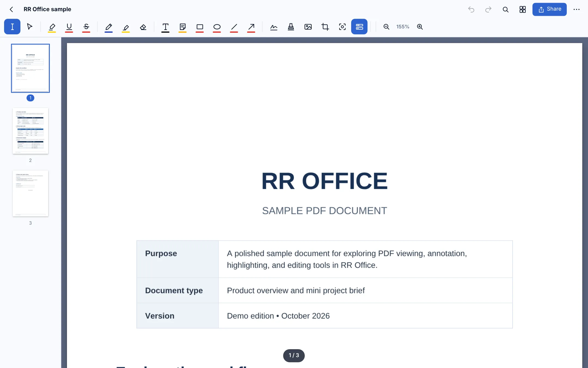Select the eraser tool
Image resolution: width=588 pixels, height=368 pixels.
143,27
